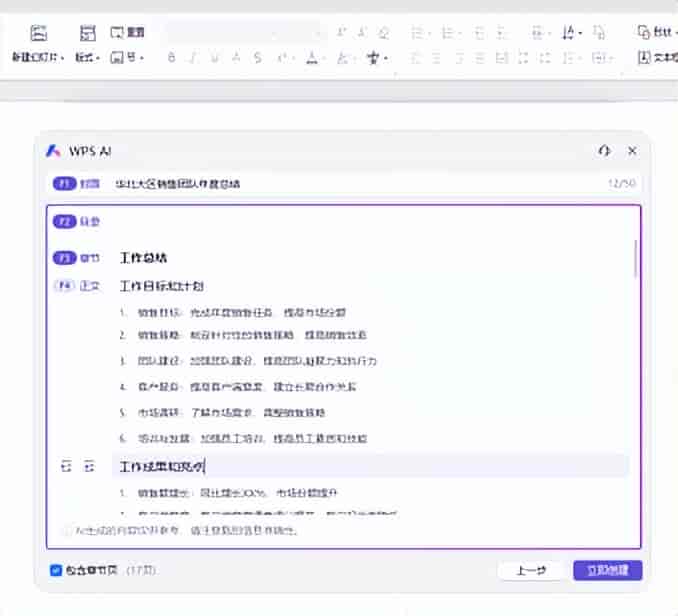Apply numbered list formatting

pos(449,32)
